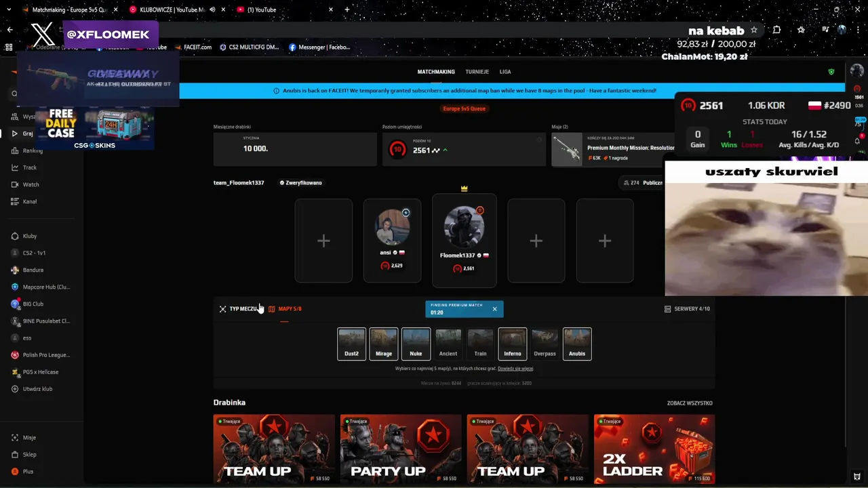Viewport: 868px width, 488px height.
Task: Open Sklep in the sidebar
Action: [x=29, y=455]
